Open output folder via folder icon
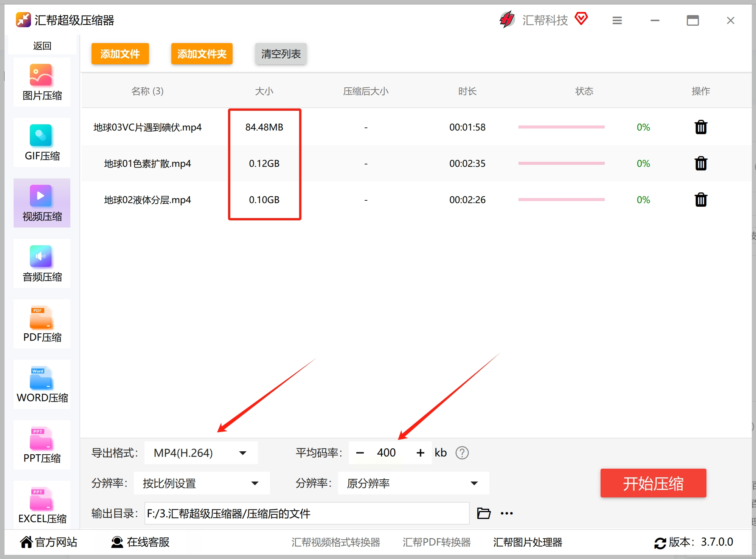 484,513
